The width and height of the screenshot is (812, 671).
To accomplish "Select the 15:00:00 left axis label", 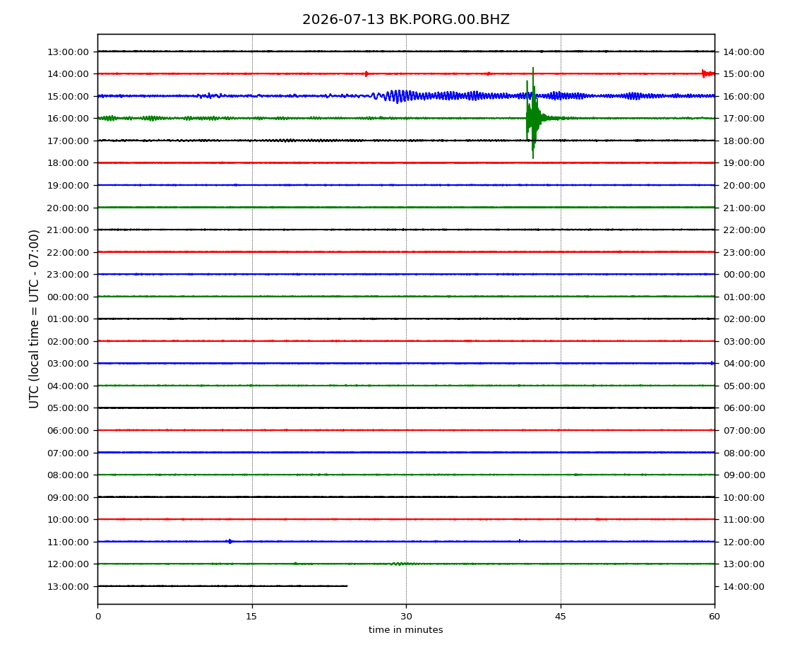I will pos(68,96).
